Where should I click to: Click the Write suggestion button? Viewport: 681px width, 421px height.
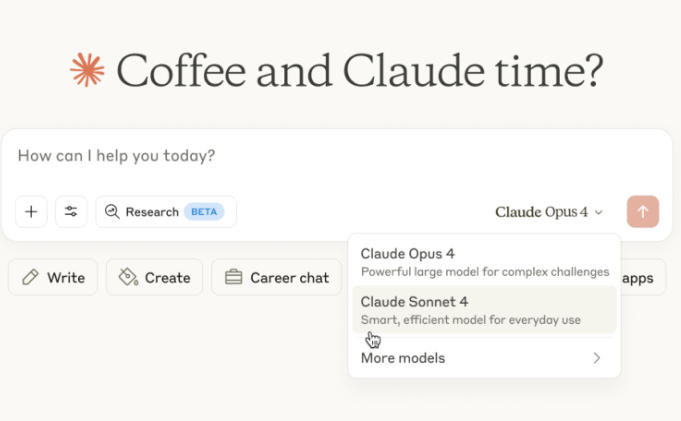pos(53,277)
